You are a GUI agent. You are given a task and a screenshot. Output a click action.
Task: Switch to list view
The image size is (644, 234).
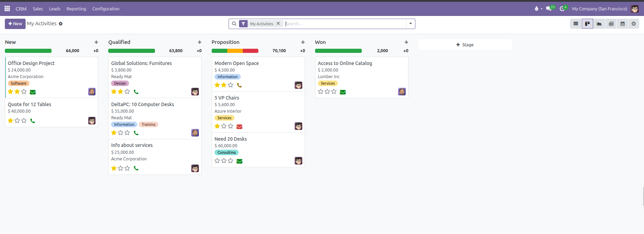tap(576, 24)
